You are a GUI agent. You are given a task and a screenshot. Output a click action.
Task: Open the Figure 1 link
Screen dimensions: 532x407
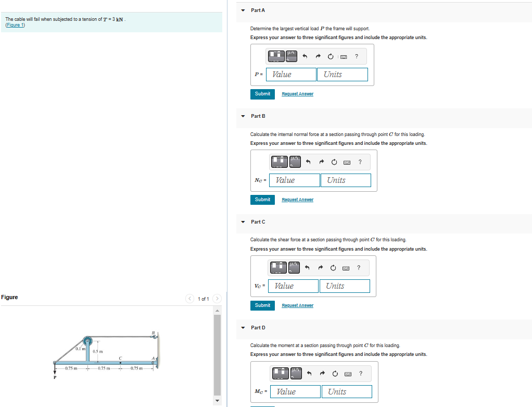click(15, 24)
